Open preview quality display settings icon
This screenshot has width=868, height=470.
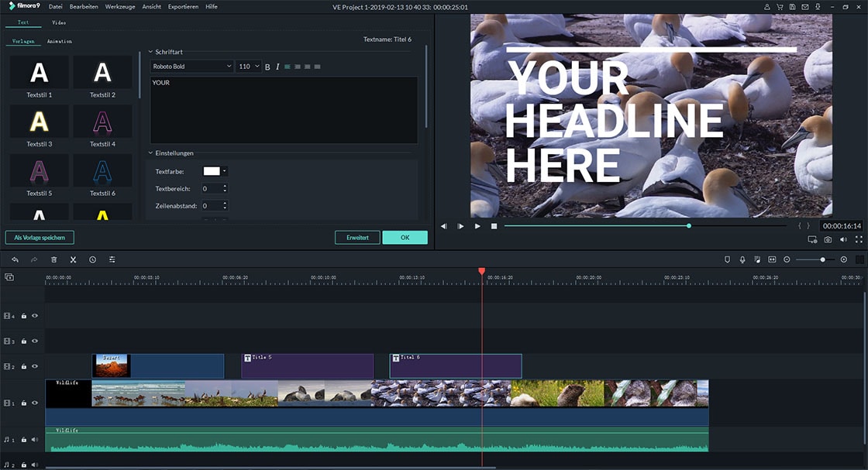coord(812,239)
